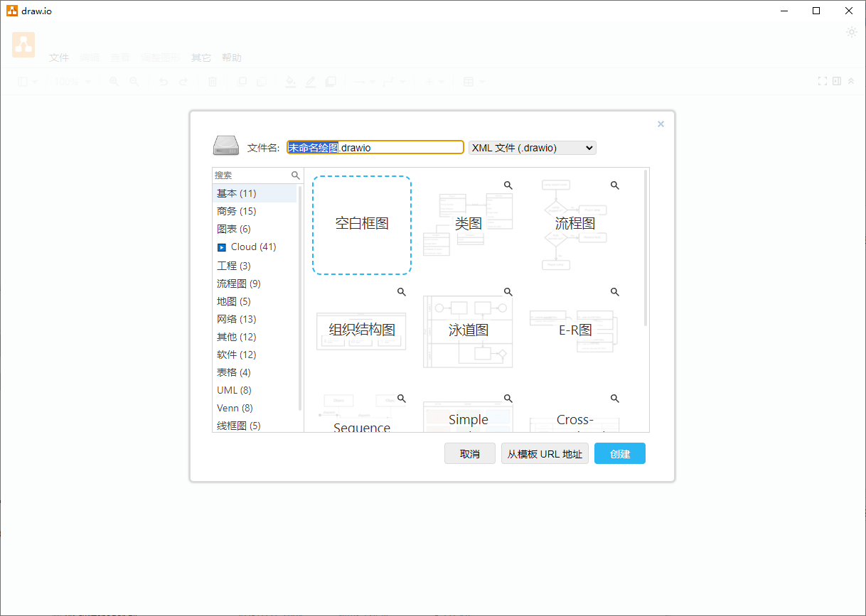
Task: Toggle the format panel icon in the toolbar
Action: pyautogui.click(x=837, y=81)
